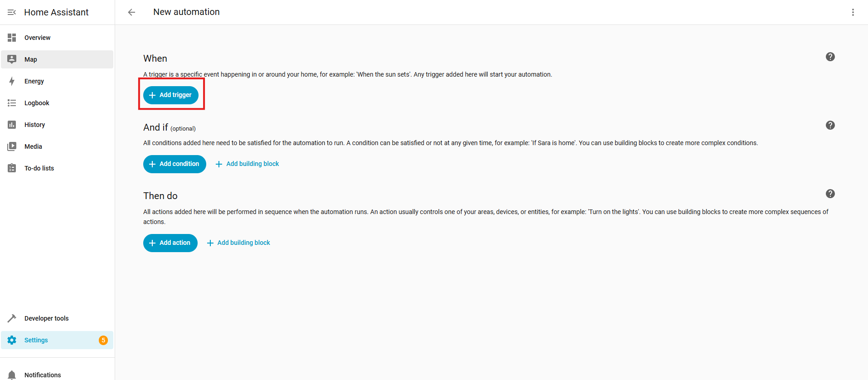Click the Energy lightning bolt icon
This screenshot has height=380, width=868.
(12, 81)
